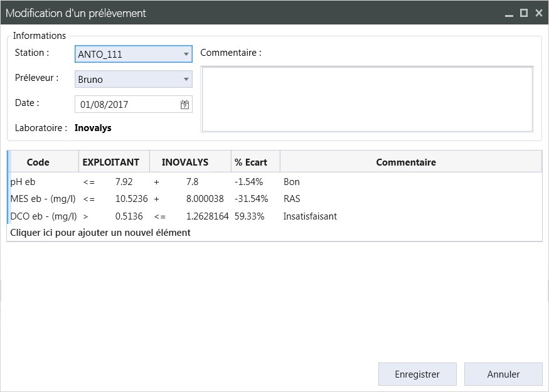
Task: Open the calendar picker in Date field
Action: 184,105
